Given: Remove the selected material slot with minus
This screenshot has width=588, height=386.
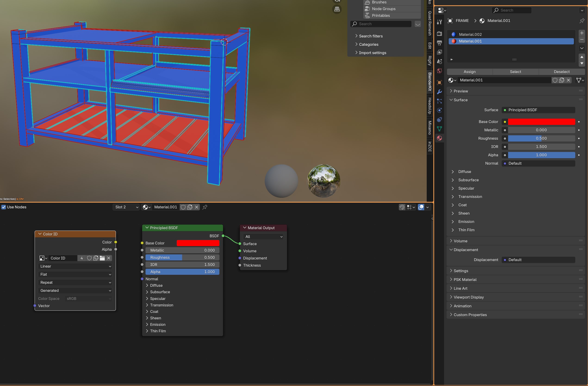Looking at the screenshot, I should (x=582, y=40).
